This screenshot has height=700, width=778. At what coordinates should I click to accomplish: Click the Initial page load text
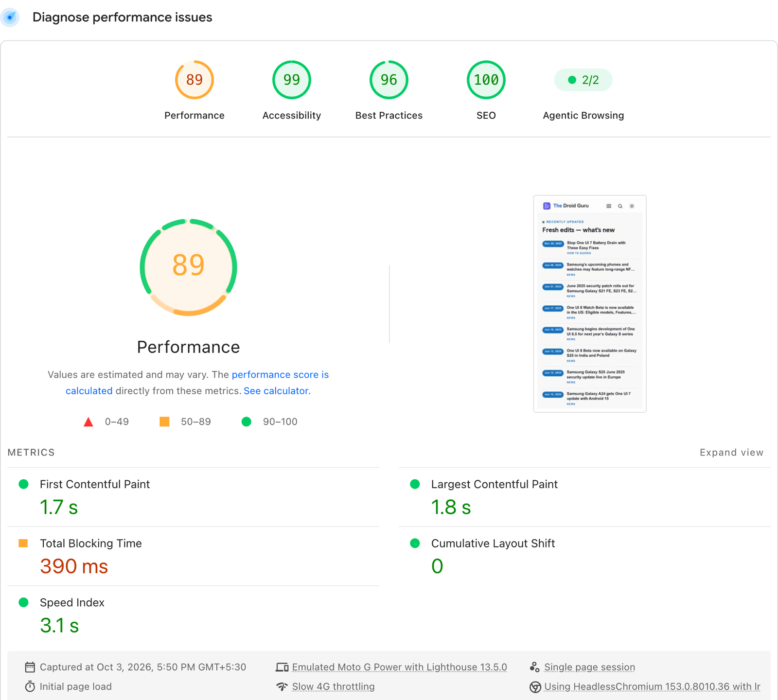[x=76, y=686]
